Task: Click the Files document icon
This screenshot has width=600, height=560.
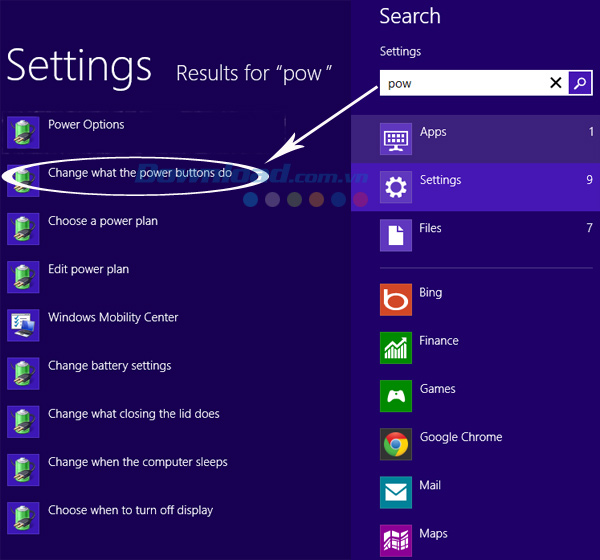Action: tap(396, 235)
